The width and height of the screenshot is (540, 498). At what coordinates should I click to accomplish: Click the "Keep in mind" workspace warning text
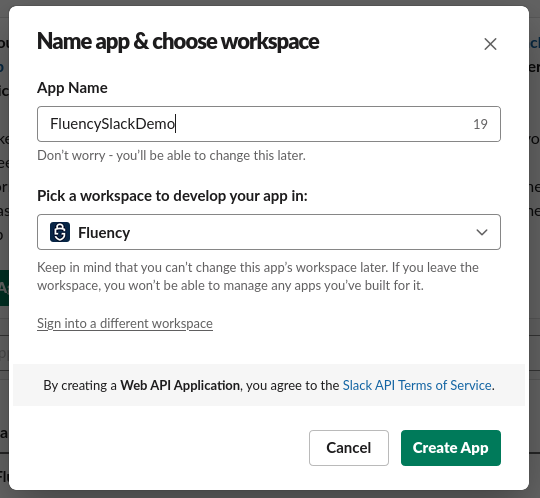click(x=258, y=277)
